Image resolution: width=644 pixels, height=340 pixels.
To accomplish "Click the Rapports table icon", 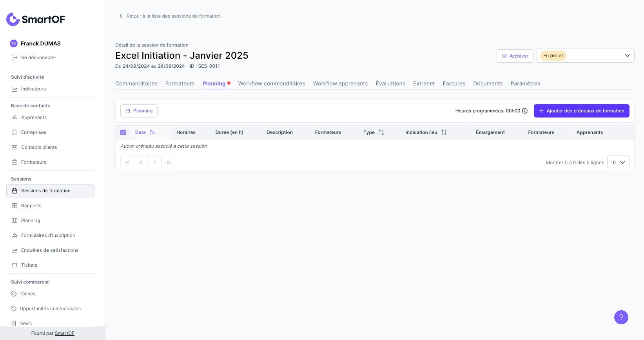I will (x=15, y=206).
